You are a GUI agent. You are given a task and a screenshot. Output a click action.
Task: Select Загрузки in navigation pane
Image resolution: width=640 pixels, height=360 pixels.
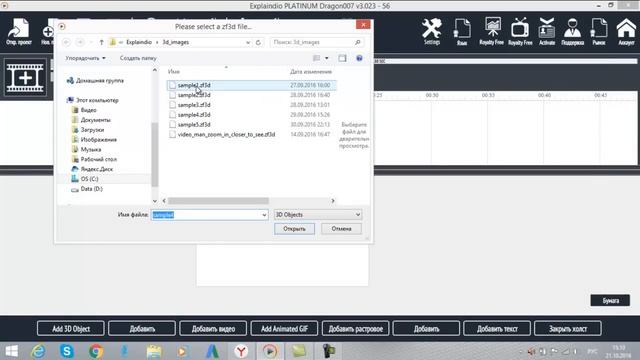(88, 130)
